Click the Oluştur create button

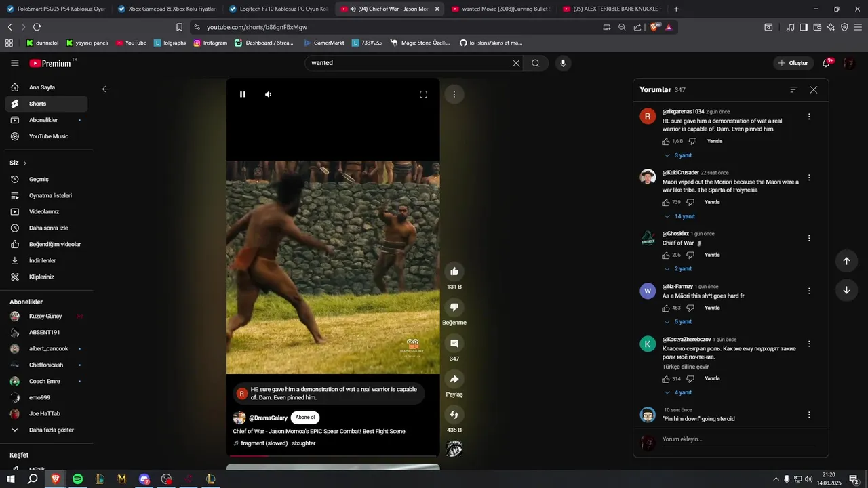[793, 63]
